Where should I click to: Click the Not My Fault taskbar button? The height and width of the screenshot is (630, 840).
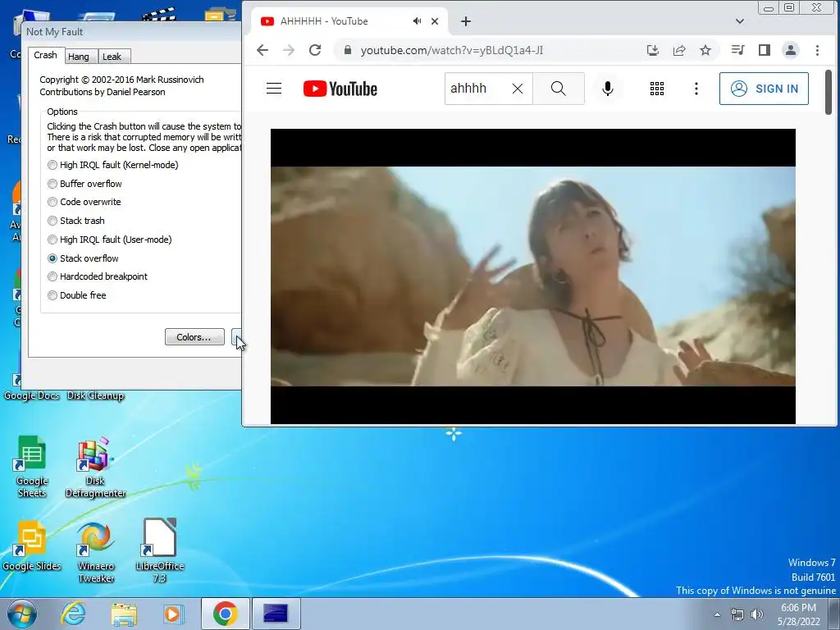pyautogui.click(x=276, y=614)
